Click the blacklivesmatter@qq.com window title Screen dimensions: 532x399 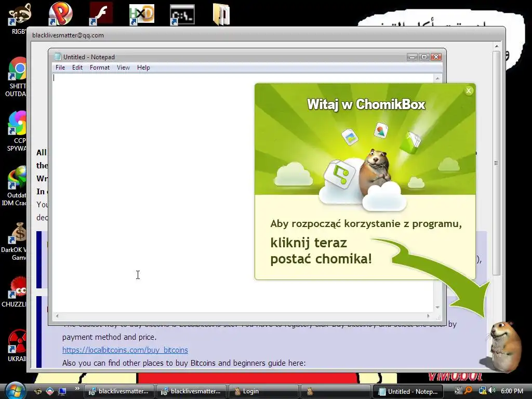pos(68,35)
